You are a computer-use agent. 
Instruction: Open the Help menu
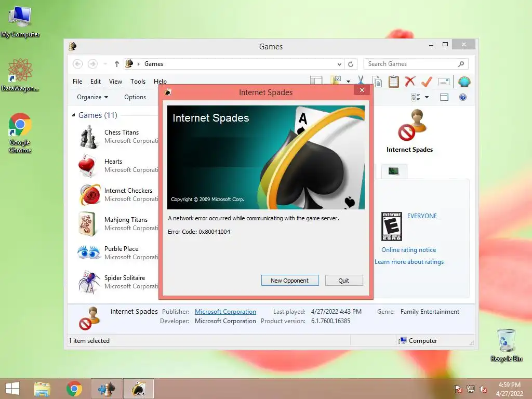click(159, 82)
